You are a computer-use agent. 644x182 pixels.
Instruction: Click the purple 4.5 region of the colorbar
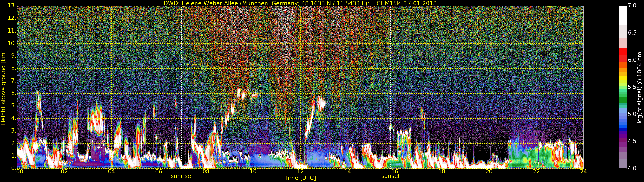(x=623, y=141)
